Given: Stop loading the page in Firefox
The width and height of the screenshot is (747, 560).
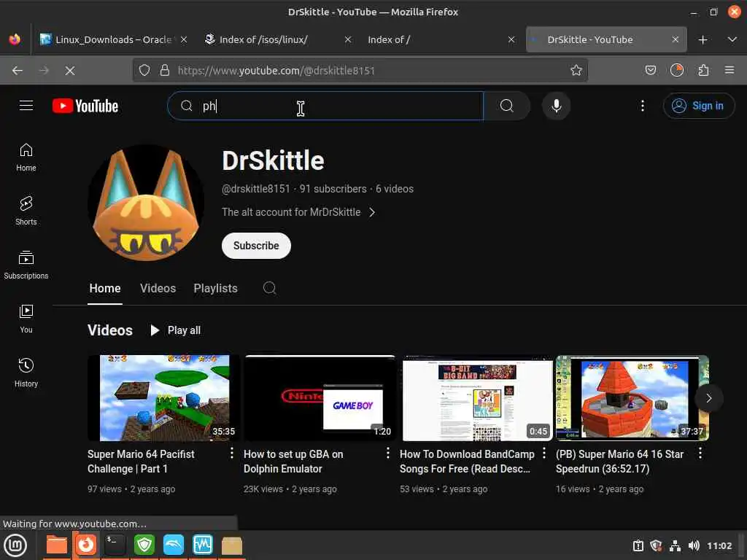Looking at the screenshot, I should click(x=70, y=71).
